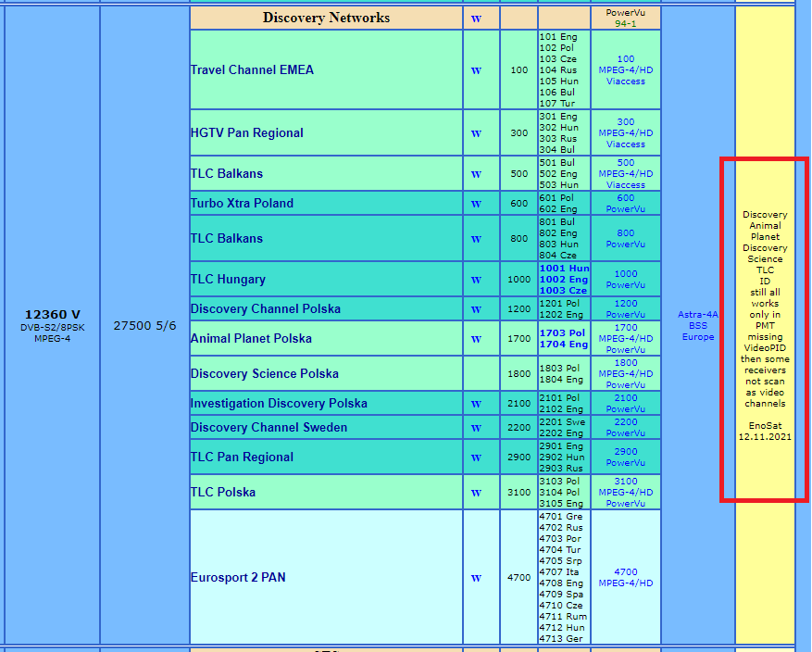Image resolution: width=812 pixels, height=652 pixels.
Task: Open the Eurosport 2 PAN link
Action: coord(238,577)
